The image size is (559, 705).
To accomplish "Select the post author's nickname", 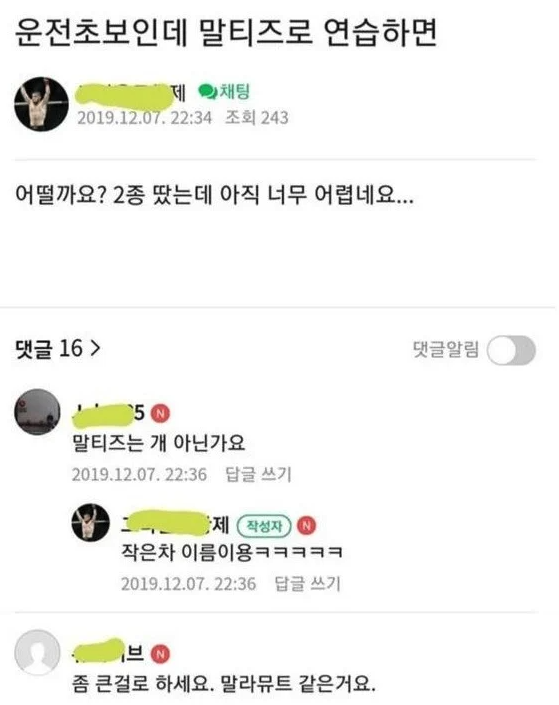I will pos(130,95).
